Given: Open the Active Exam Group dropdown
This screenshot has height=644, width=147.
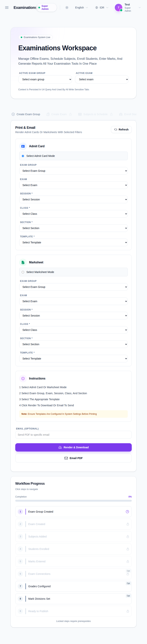Looking at the screenshot, I should pos(45,80).
